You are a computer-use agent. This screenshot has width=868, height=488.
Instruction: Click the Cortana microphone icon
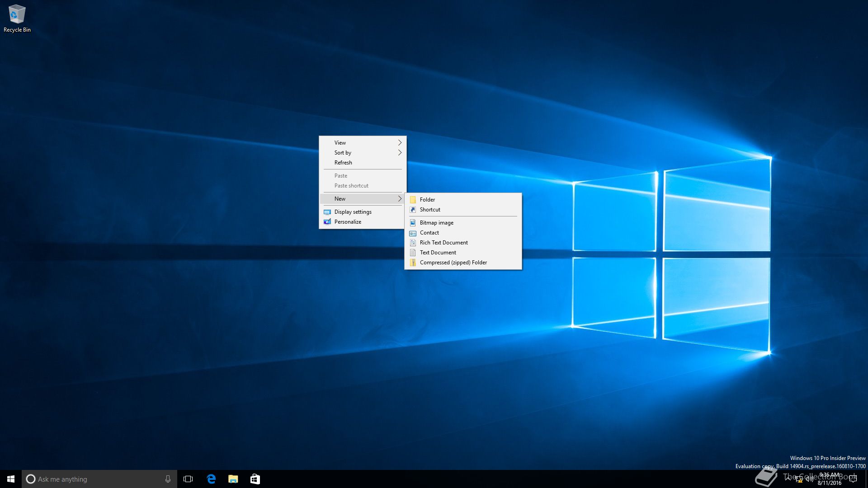[168, 479]
